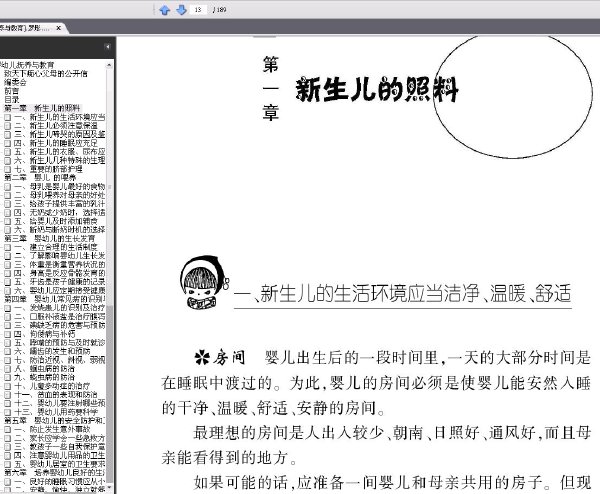
Task: Select bookmark 第二章 婴儿的喂养
Action: [x=40, y=178]
